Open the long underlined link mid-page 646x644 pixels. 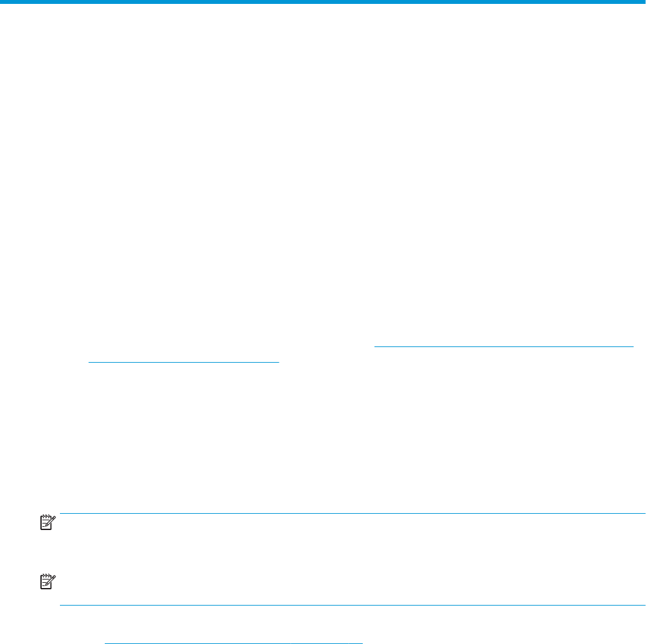[x=503, y=346]
